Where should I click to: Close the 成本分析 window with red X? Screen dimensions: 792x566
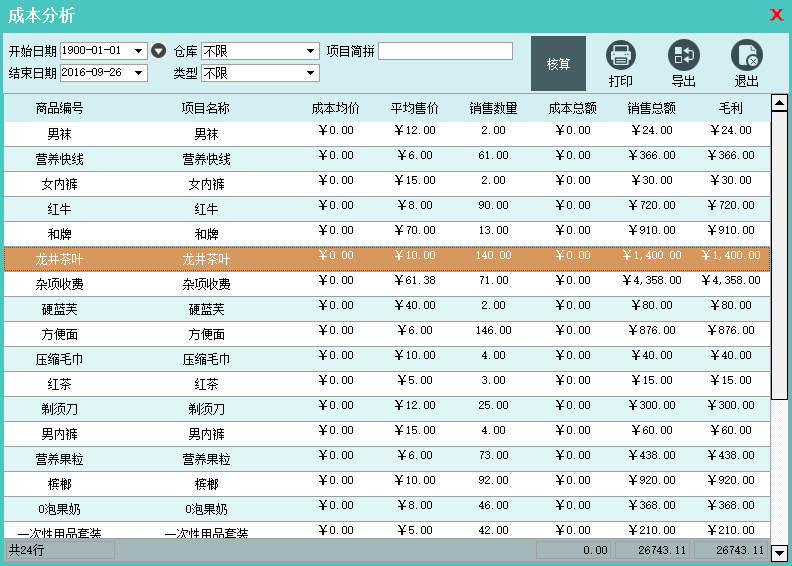(x=776, y=15)
